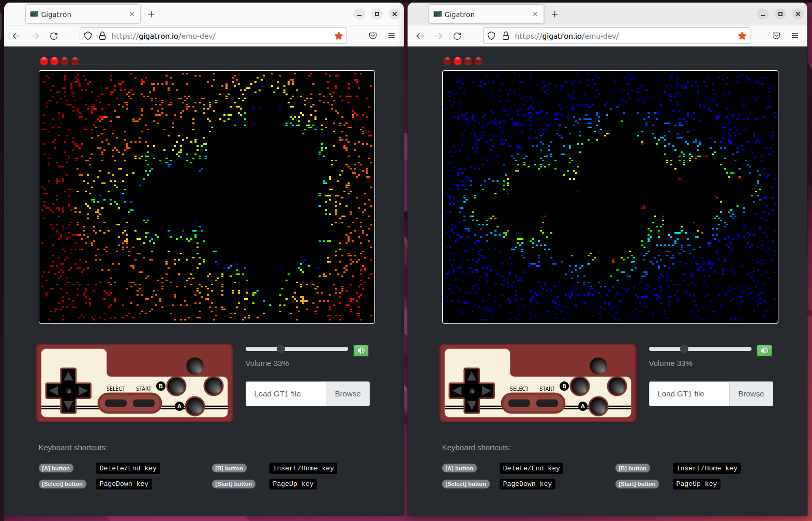Click shield tracking icon in right address bar
Image resolution: width=812 pixels, height=521 pixels.
(x=491, y=36)
